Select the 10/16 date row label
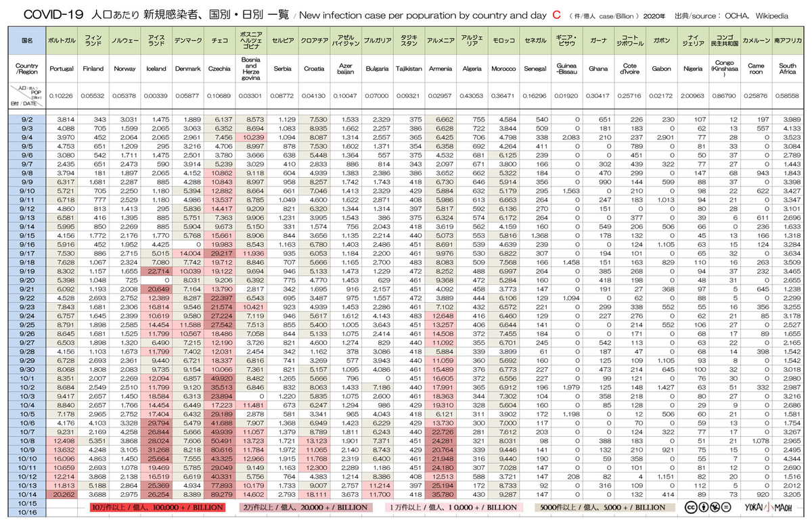This screenshot has height=522, width=812. coord(27,512)
